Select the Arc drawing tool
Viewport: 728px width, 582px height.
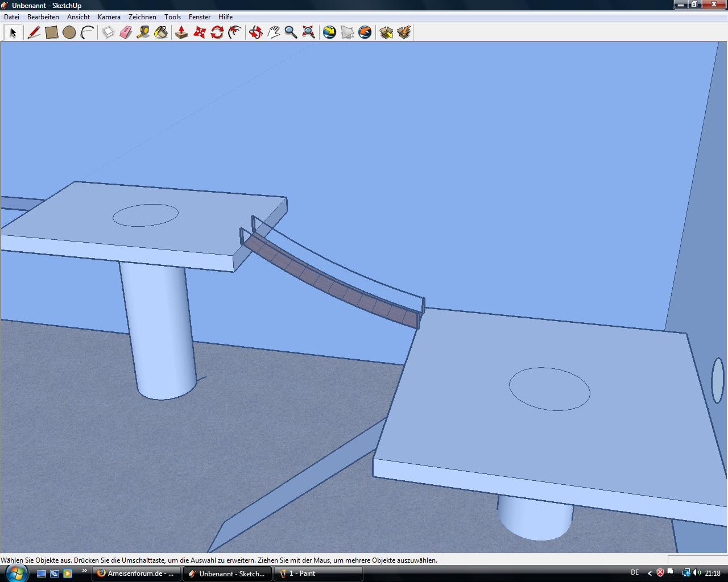point(87,32)
